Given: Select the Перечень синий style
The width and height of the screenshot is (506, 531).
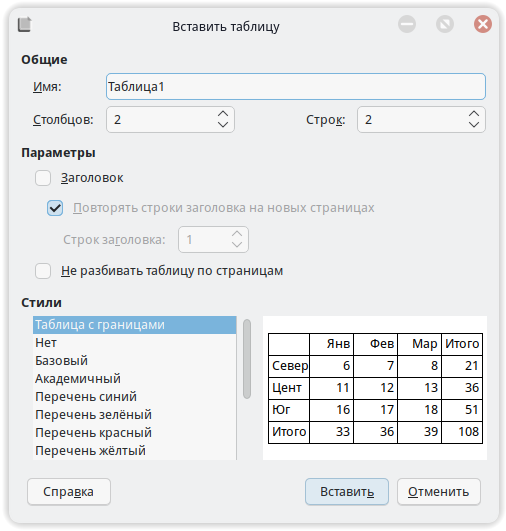Looking at the screenshot, I should point(134,397).
